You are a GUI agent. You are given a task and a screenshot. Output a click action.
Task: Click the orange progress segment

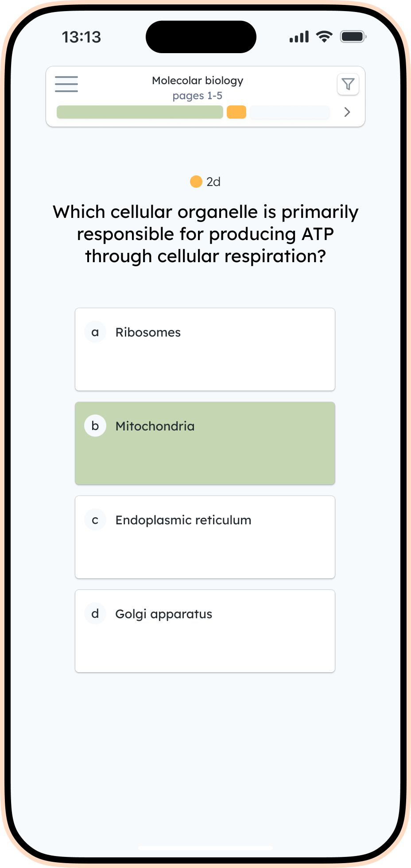click(x=237, y=112)
